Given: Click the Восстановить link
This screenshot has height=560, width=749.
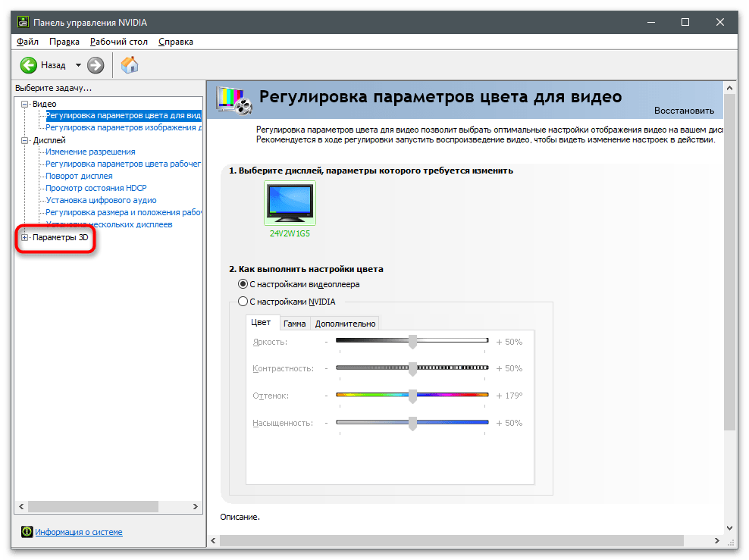Looking at the screenshot, I should pos(684,111).
